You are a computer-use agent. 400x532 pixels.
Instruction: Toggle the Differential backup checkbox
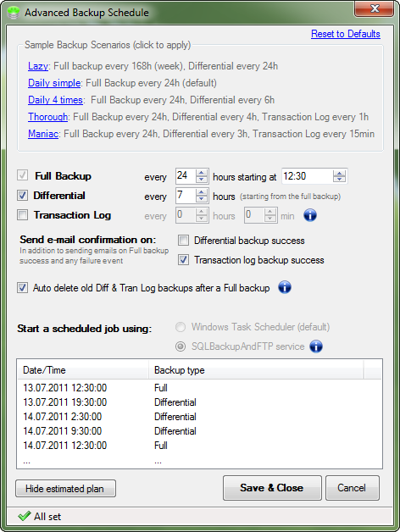click(x=22, y=196)
